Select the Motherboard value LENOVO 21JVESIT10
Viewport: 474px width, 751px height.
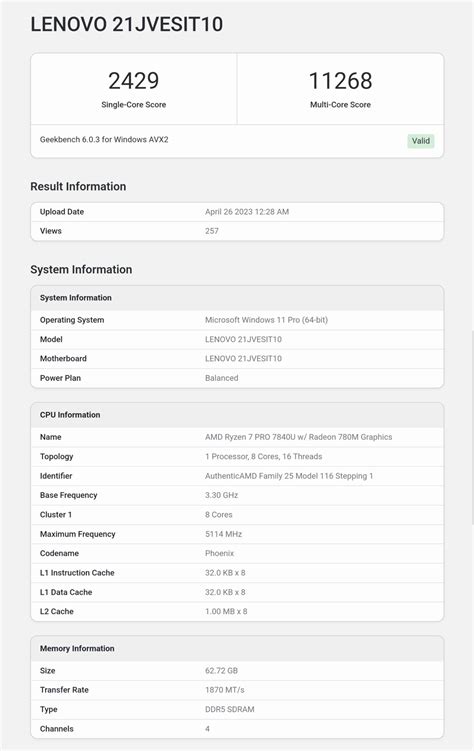243,358
